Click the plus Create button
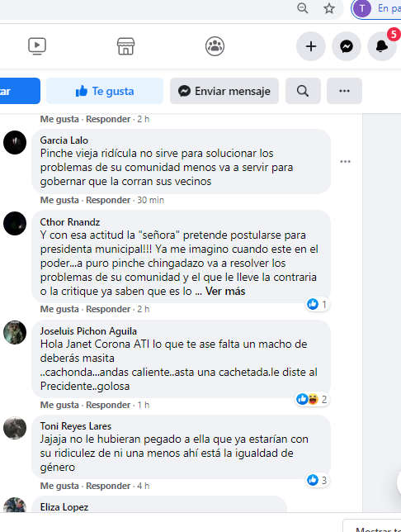This screenshot has height=532, width=401. pyautogui.click(x=311, y=46)
